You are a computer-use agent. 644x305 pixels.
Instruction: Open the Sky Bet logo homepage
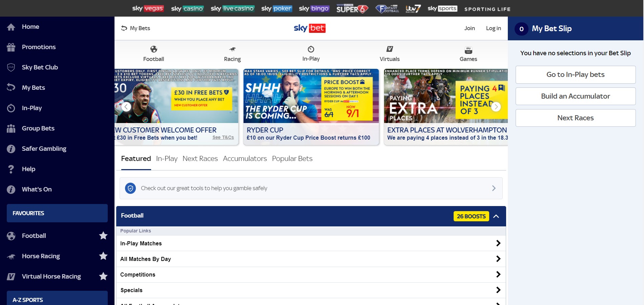coord(310,28)
